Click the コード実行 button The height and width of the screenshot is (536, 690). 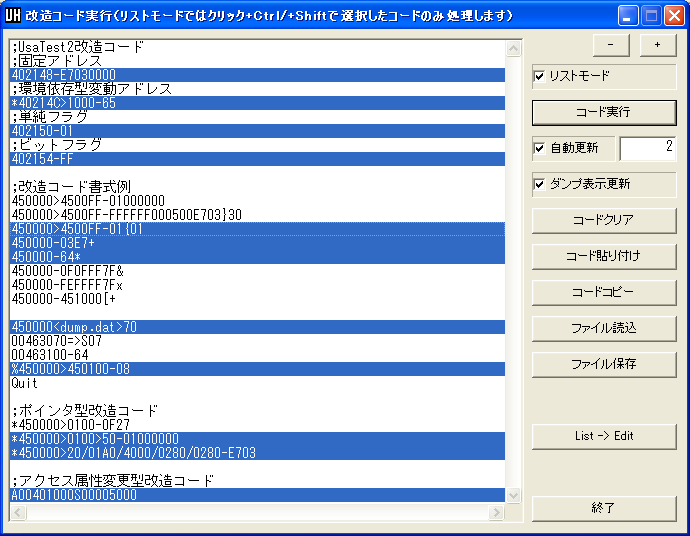(604, 113)
